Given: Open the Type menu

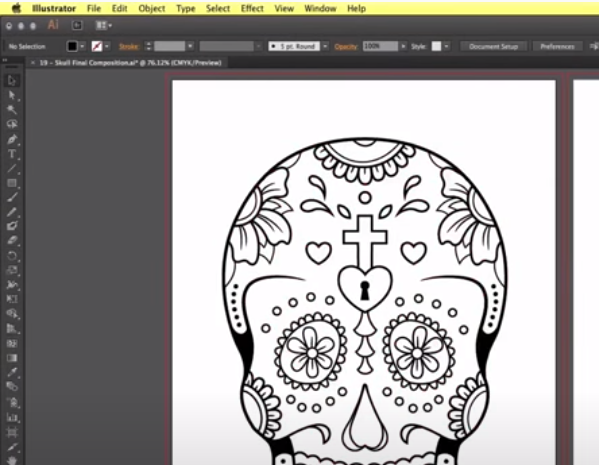Looking at the screenshot, I should [x=186, y=8].
